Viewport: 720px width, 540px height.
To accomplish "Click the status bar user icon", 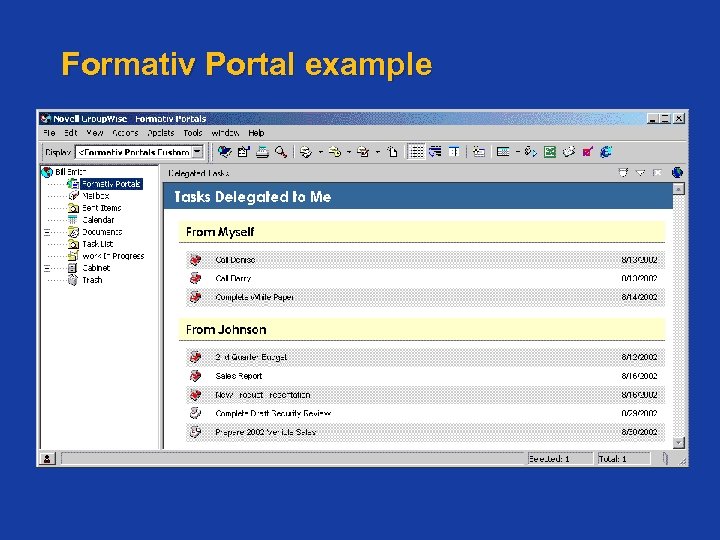I will (x=47, y=458).
